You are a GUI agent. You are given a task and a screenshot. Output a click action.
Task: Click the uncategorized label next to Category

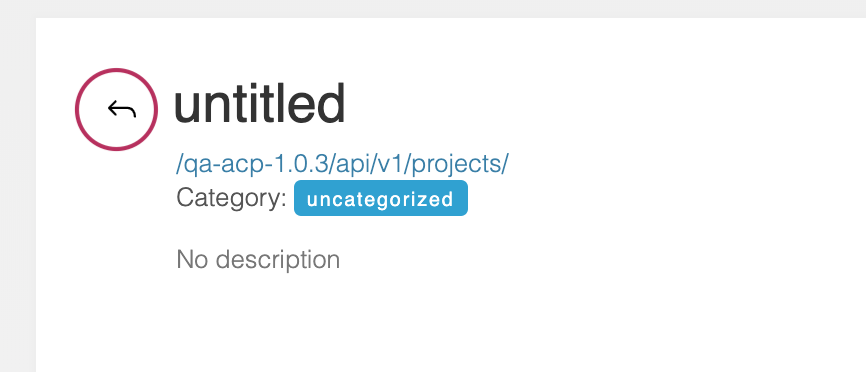(x=381, y=198)
